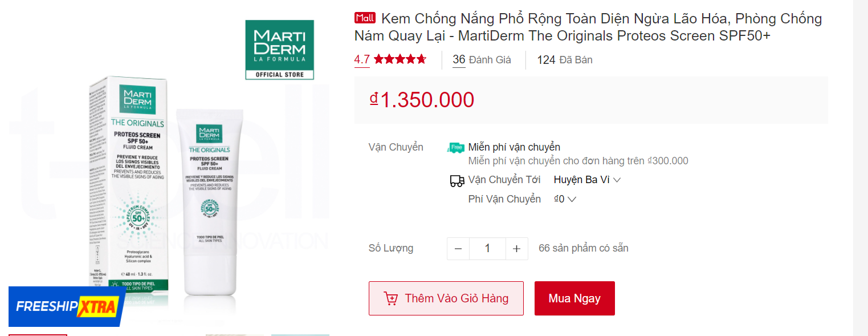The height and width of the screenshot is (336, 868).
Task: Collapse the shipping destination chevron
Action: (x=617, y=179)
